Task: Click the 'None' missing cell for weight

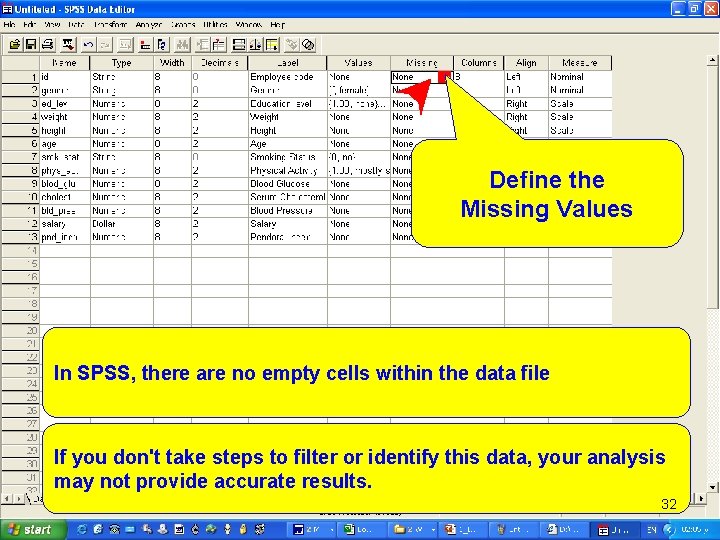Action: [x=421, y=117]
